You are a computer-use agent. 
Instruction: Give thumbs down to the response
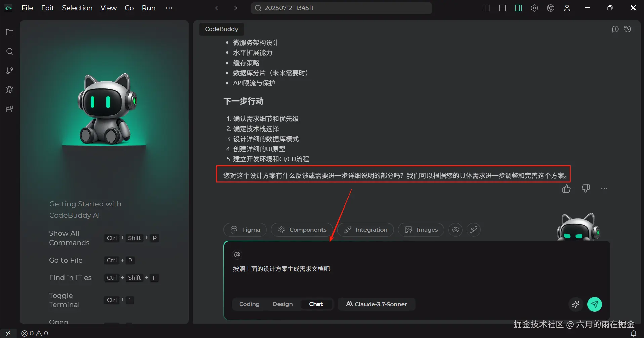pyautogui.click(x=586, y=189)
